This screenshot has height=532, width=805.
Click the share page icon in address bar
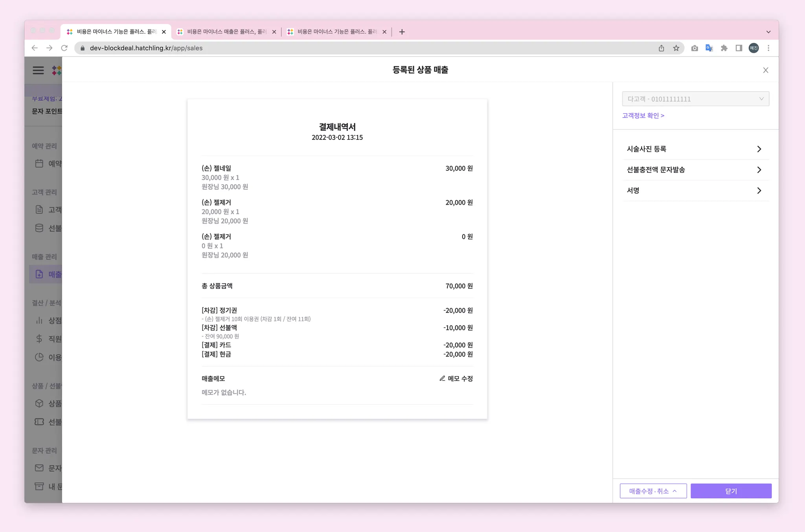coord(662,48)
